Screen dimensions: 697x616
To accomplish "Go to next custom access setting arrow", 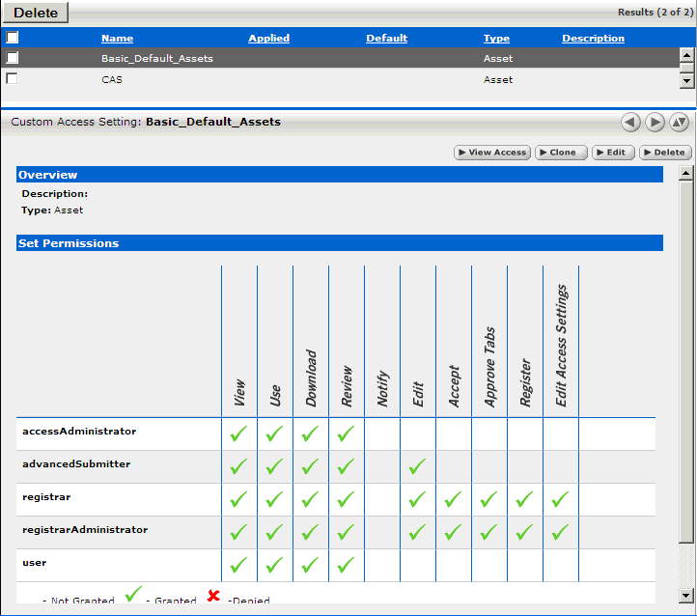I will click(655, 123).
